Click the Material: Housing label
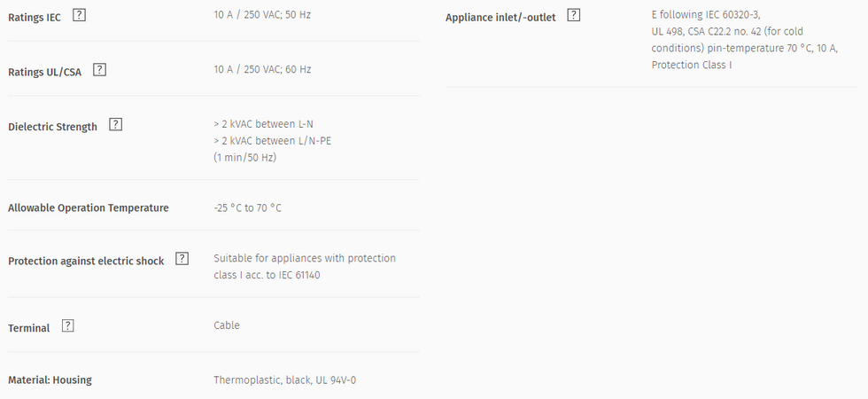868x399 pixels. (x=50, y=380)
